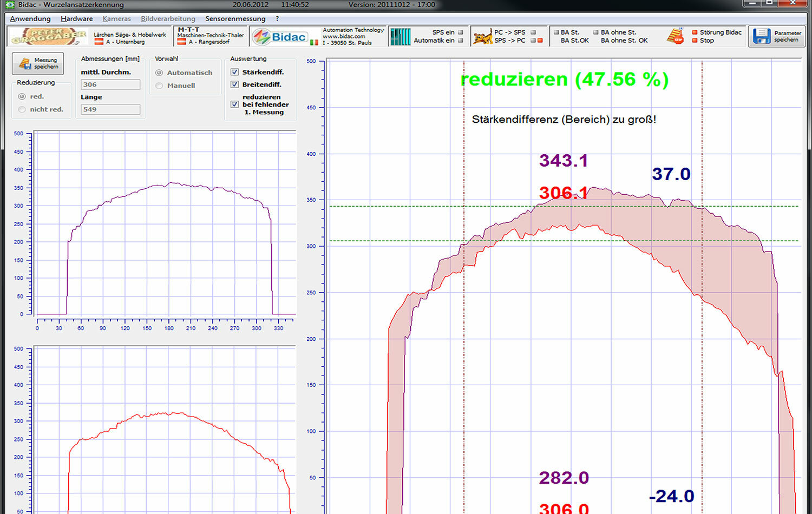Viewport: 812px width, 514px height.
Task: Open the Bildverarbeitung menu
Action: (168, 18)
